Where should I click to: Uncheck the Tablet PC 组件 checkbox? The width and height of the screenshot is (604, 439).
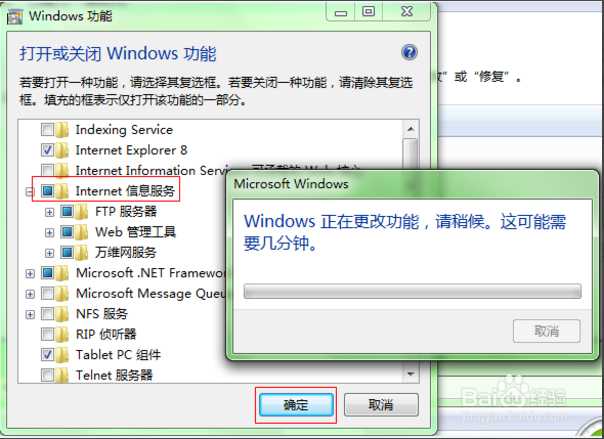coord(47,355)
